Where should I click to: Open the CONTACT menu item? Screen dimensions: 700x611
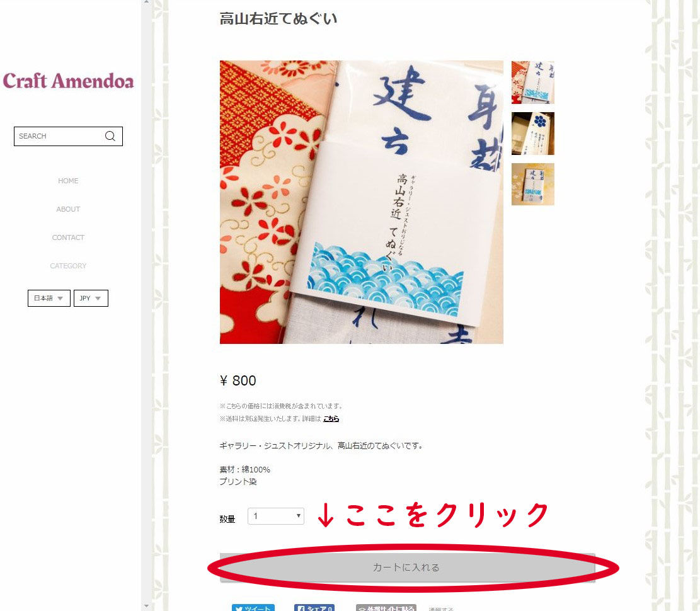(68, 237)
